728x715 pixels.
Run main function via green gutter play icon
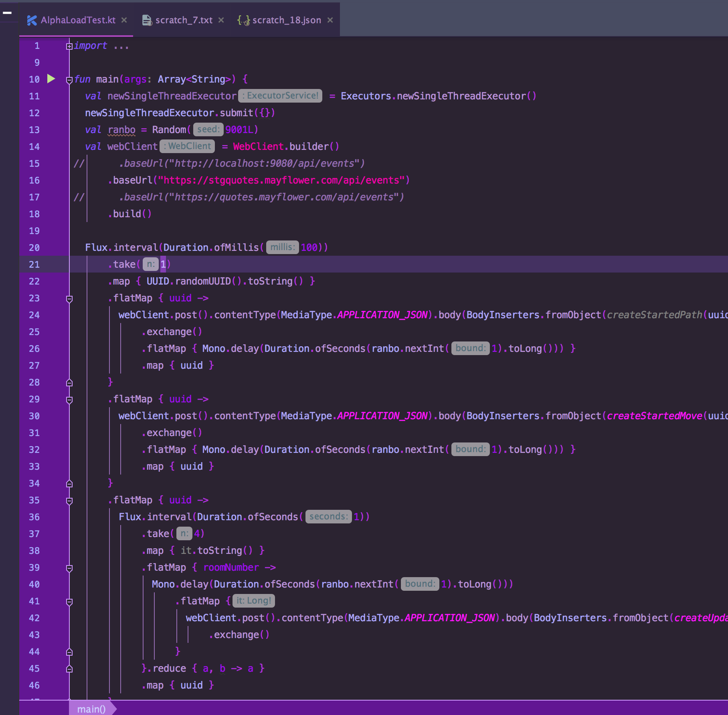(51, 79)
